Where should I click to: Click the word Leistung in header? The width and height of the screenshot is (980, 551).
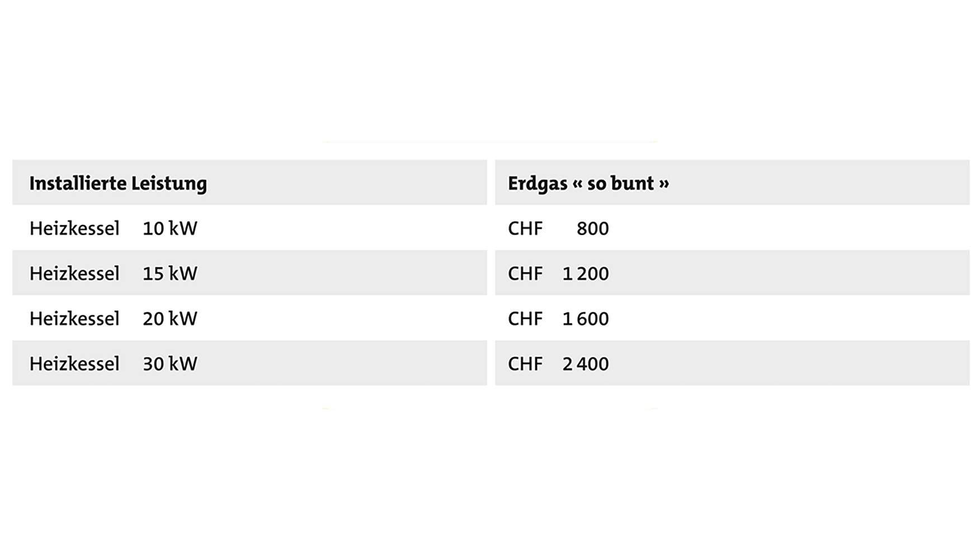169,183
